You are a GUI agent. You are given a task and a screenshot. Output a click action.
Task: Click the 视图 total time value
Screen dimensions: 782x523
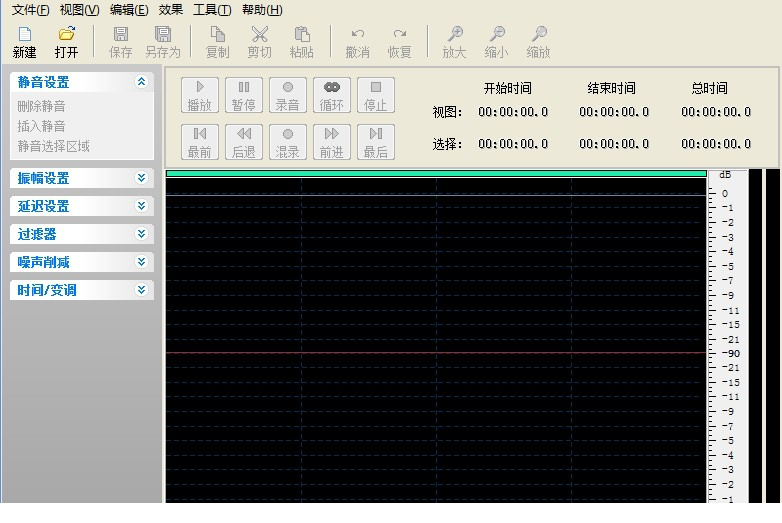point(716,112)
